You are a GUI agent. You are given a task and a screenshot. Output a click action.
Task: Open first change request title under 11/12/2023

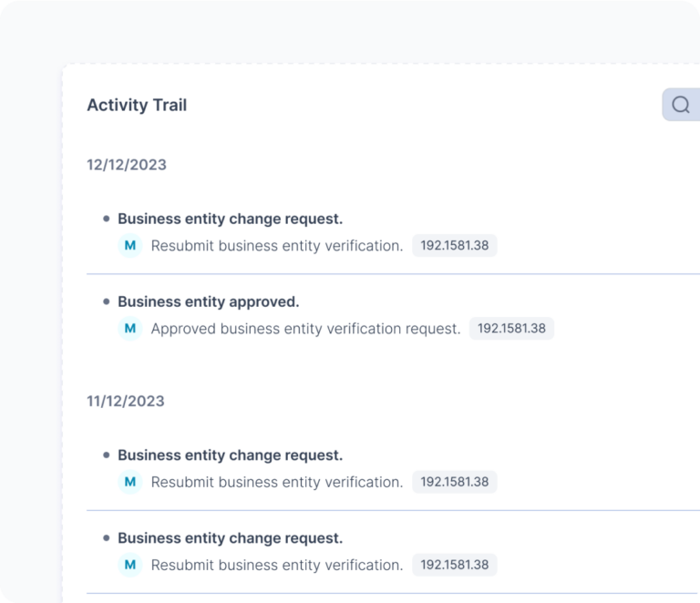pyautogui.click(x=230, y=455)
